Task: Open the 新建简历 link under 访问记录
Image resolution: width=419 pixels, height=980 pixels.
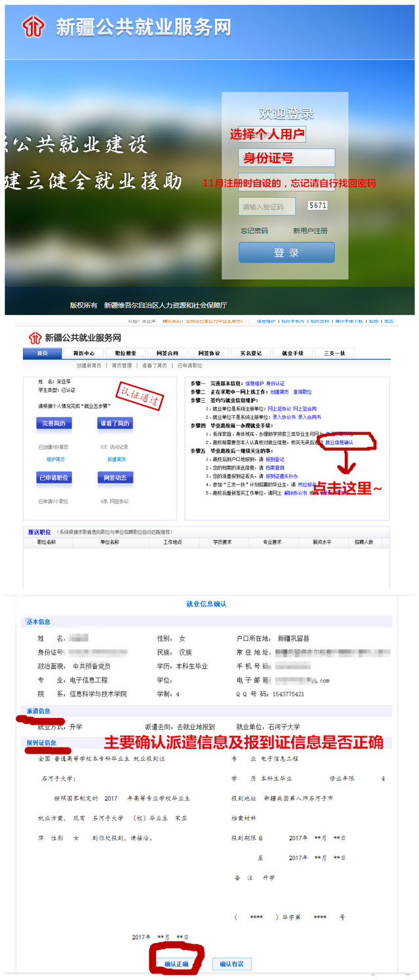Action: (116, 459)
